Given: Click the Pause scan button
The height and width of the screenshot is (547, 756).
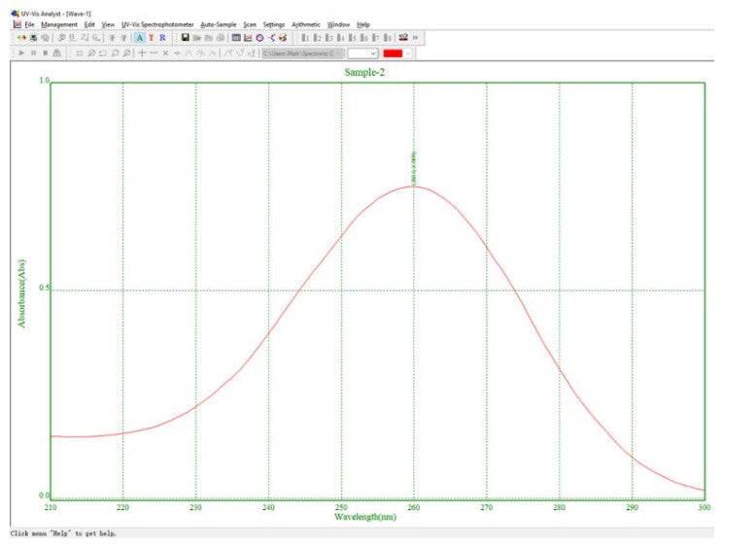Looking at the screenshot, I should 33,53.
